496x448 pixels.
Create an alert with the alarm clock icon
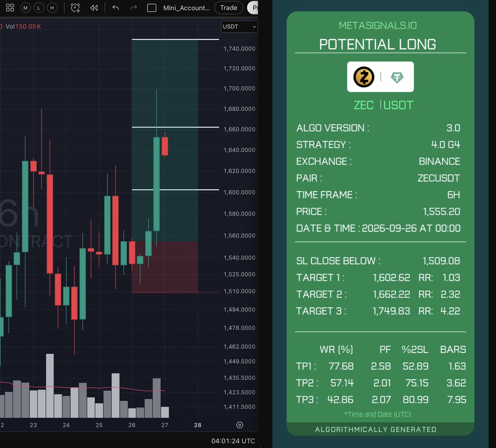(76, 7)
